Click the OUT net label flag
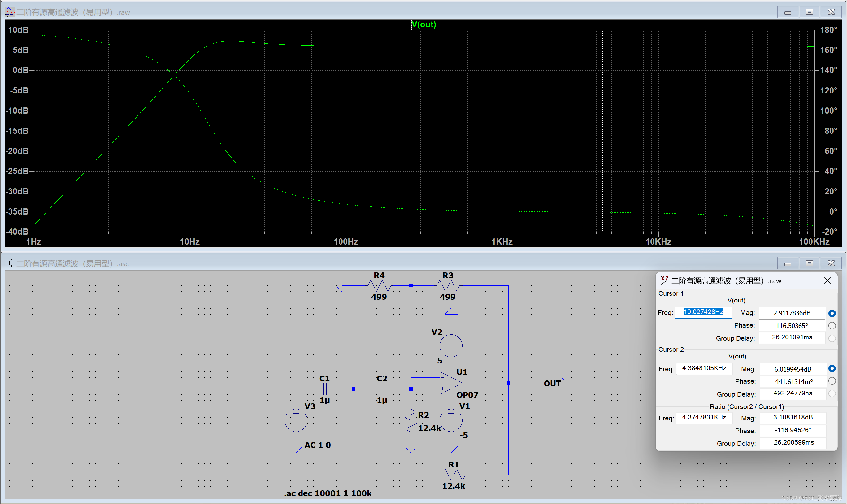Image resolution: width=847 pixels, height=504 pixels. click(555, 383)
